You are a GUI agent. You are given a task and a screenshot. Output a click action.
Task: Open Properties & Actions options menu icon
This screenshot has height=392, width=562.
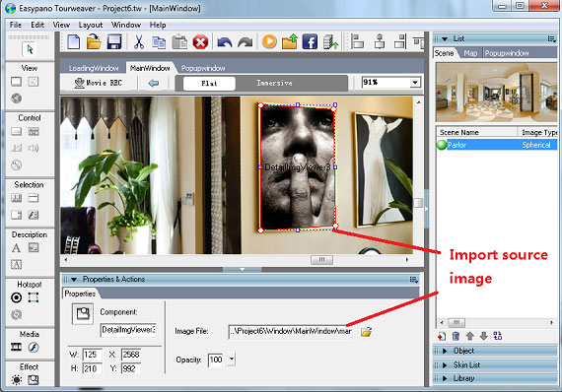tap(414, 280)
